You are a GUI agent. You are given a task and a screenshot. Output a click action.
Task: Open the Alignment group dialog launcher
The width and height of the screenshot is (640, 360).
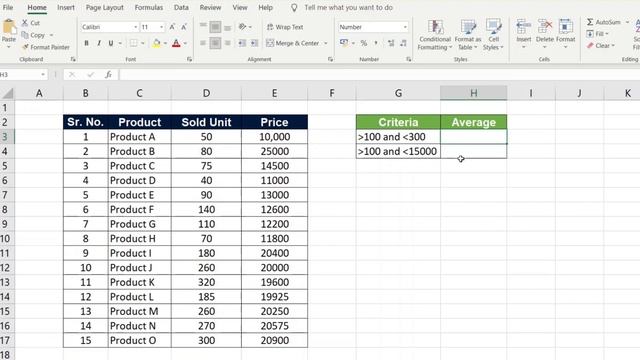point(330,59)
